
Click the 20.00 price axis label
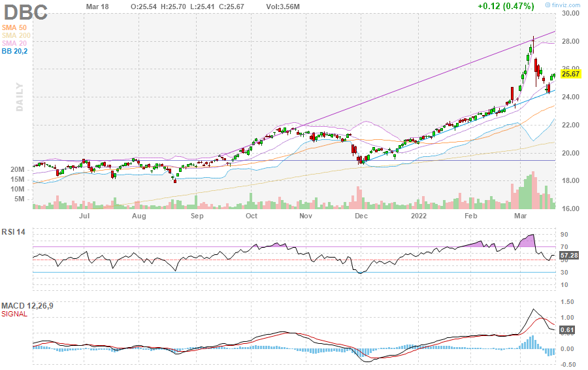tap(570, 153)
